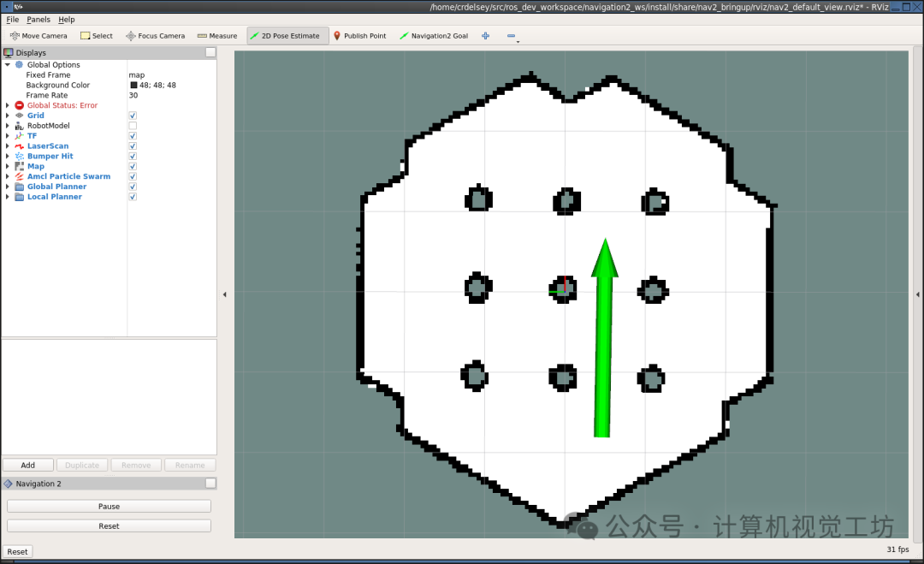
Task: Click the Duplicate display button
Action: (x=82, y=465)
